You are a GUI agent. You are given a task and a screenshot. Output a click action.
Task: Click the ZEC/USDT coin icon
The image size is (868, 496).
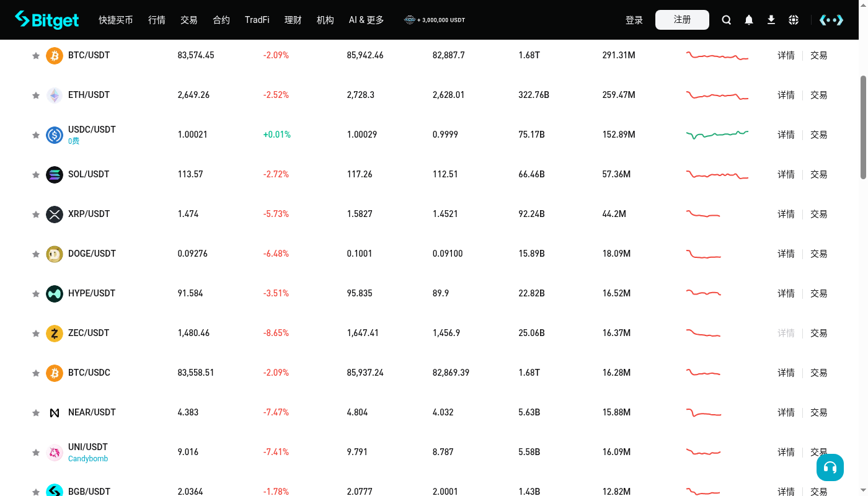[55, 333]
